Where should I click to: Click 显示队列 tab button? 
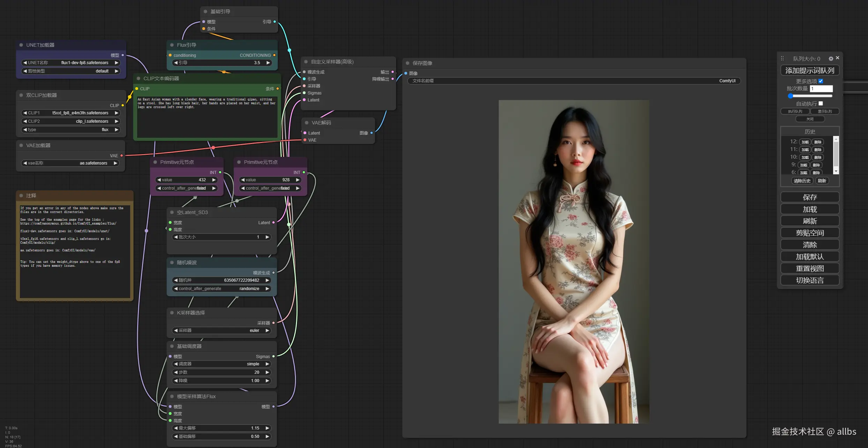(x=824, y=112)
